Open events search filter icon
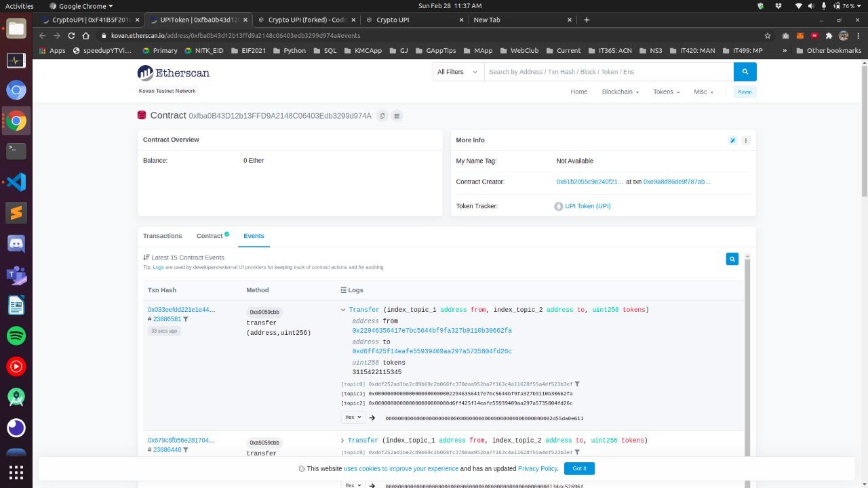Image resolution: width=868 pixels, height=488 pixels. (732, 259)
